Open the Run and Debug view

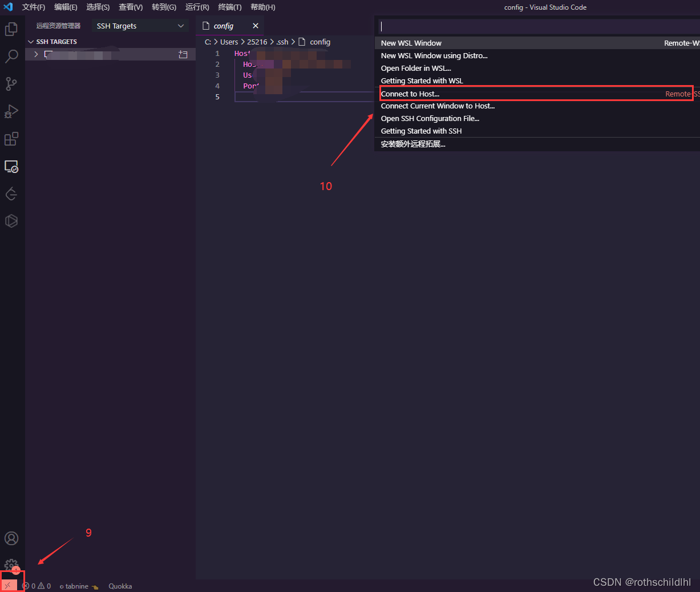click(11, 111)
